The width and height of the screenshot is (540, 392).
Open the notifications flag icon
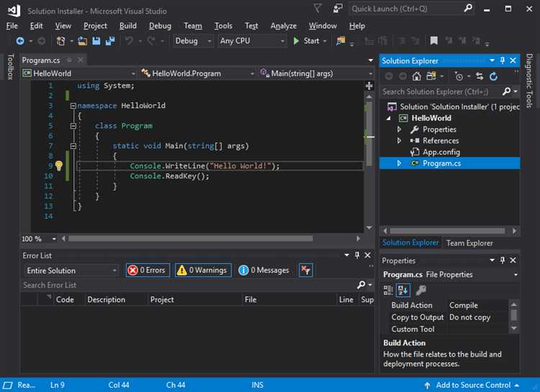click(318, 8)
